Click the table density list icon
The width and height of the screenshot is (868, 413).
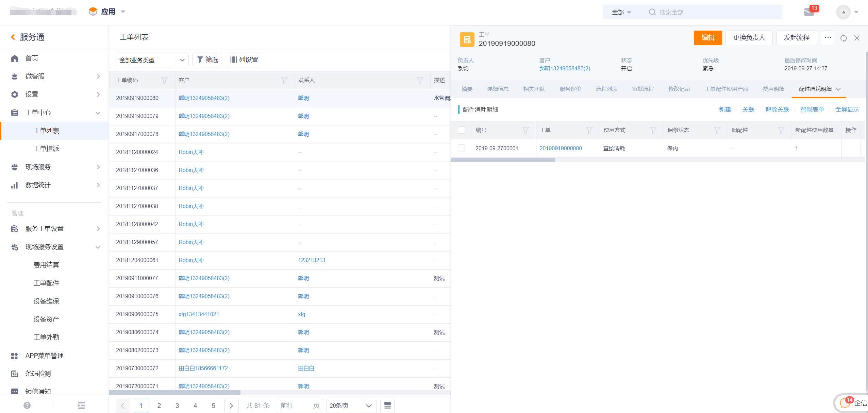[x=387, y=406]
